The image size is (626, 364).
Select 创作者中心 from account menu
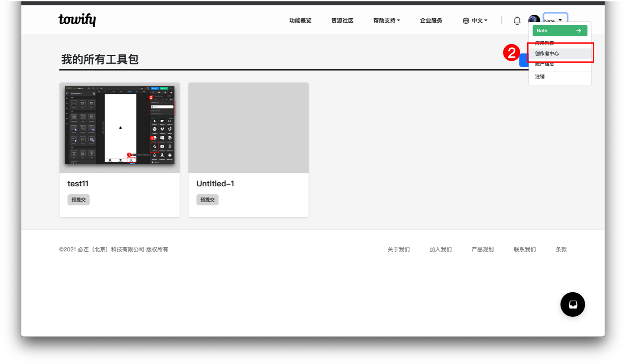560,54
